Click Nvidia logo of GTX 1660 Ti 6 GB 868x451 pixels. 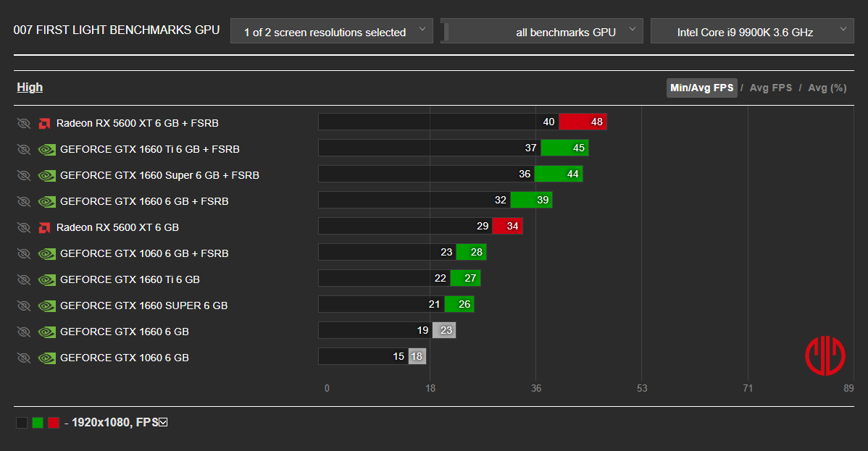coord(46,279)
